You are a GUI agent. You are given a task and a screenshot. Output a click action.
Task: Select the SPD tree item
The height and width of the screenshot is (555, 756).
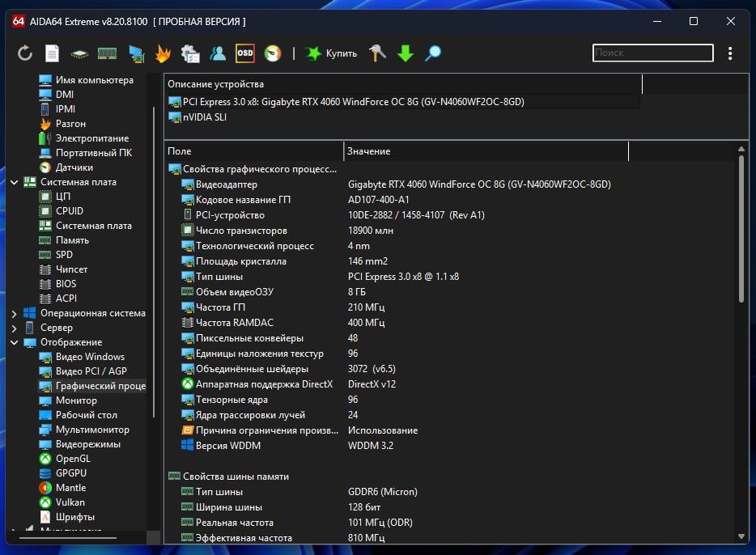pyautogui.click(x=56, y=255)
